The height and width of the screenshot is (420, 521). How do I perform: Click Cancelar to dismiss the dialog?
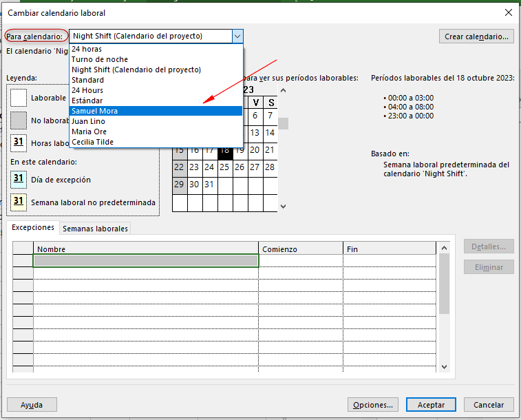[x=489, y=405]
